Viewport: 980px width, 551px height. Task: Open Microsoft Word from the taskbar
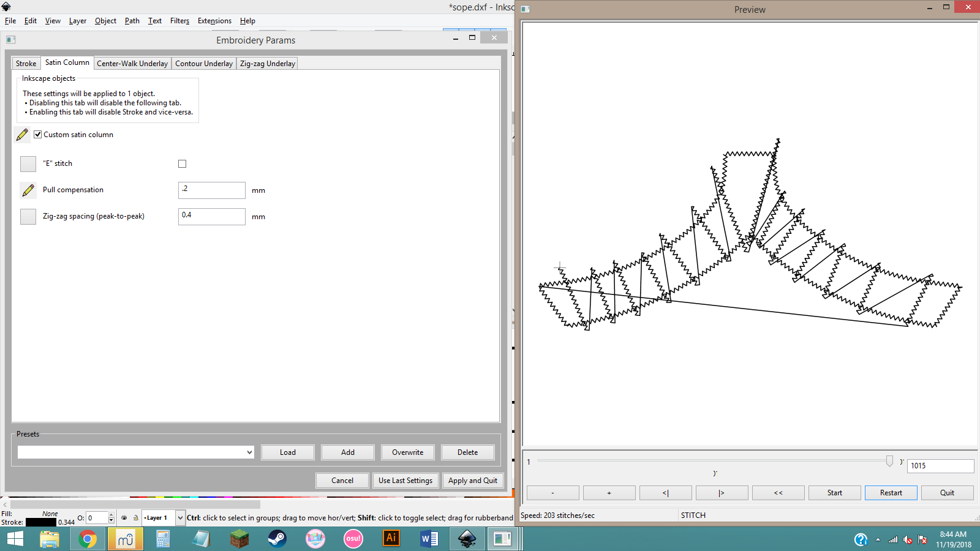[429, 539]
